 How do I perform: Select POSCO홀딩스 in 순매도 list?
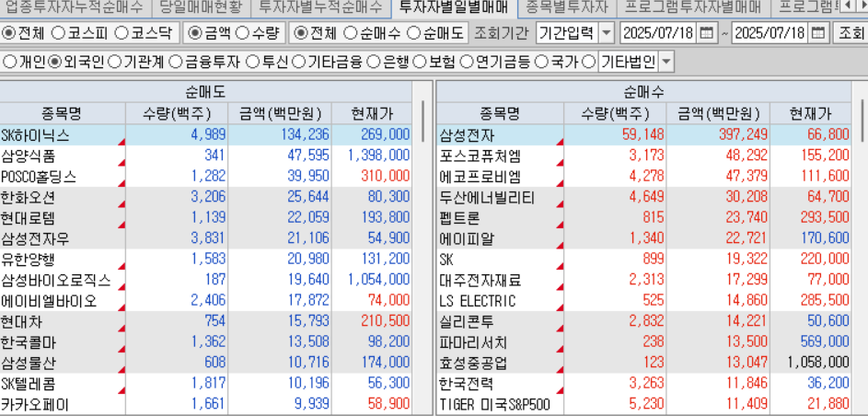(x=206, y=177)
